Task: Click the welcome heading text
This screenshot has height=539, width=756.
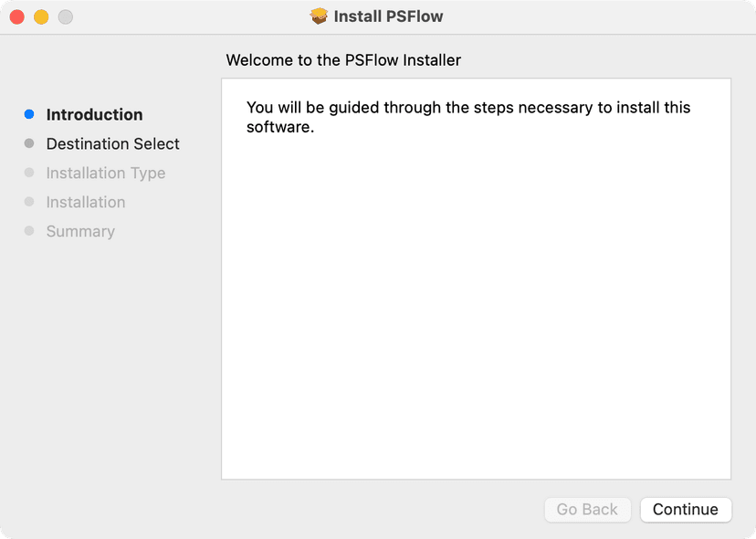Action: pos(342,60)
